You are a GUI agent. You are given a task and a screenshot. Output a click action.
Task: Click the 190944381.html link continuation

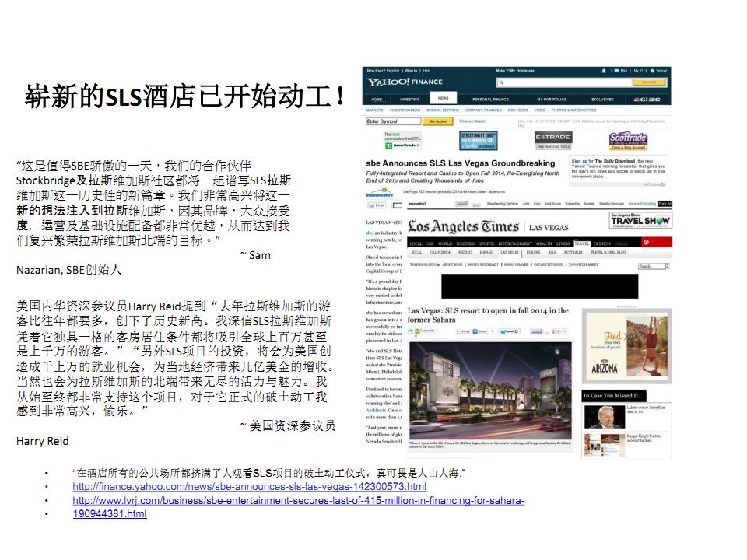tap(110, 514)
